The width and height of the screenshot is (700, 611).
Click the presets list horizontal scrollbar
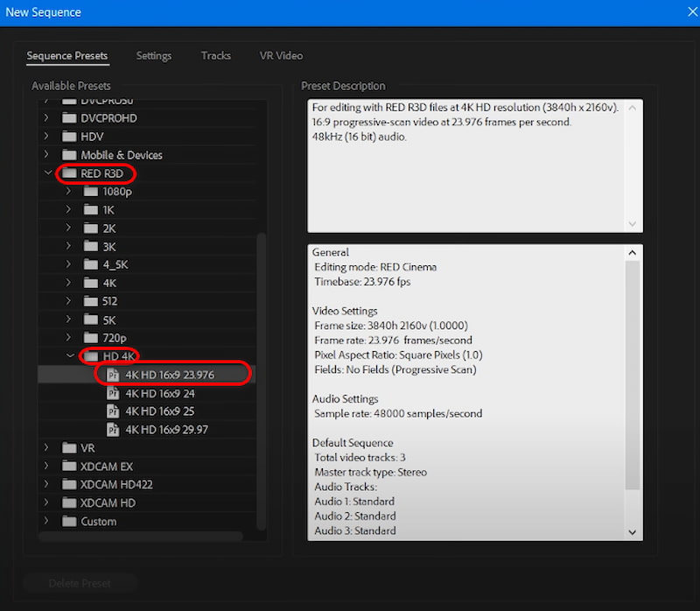141,536
